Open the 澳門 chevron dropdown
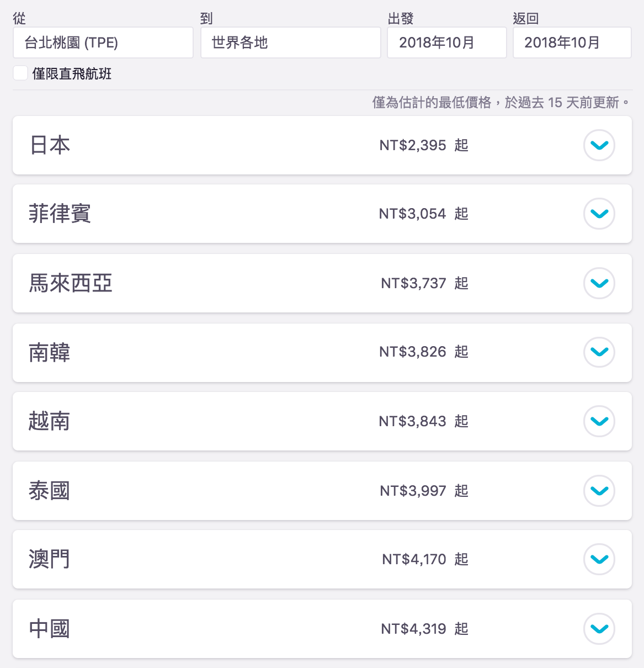The image size is (644, 668). [x=599, y=559]
